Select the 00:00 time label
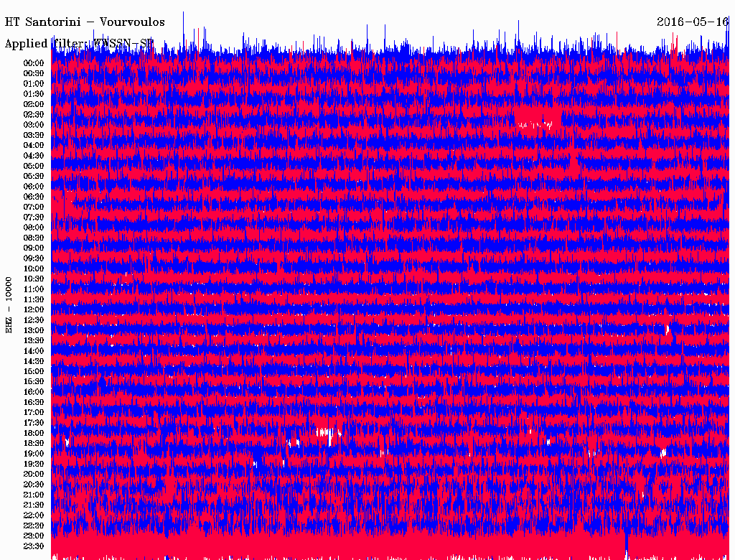 pos(34,63)
